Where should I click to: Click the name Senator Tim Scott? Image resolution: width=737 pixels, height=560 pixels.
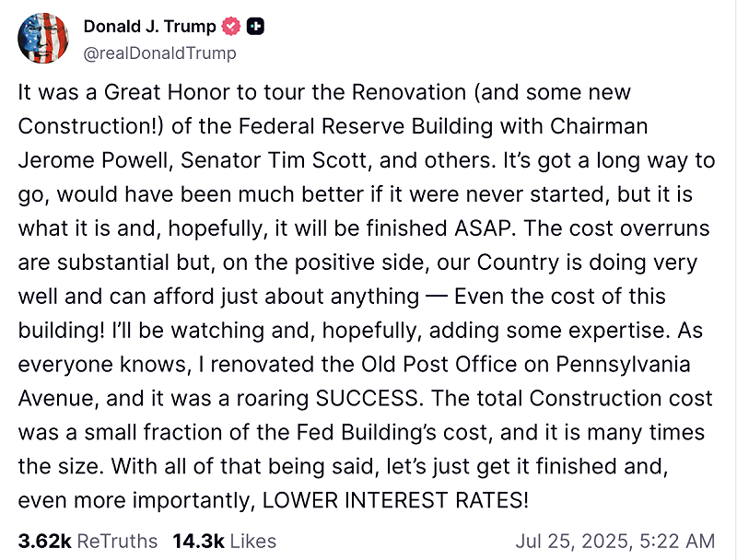tap(274, 160)
